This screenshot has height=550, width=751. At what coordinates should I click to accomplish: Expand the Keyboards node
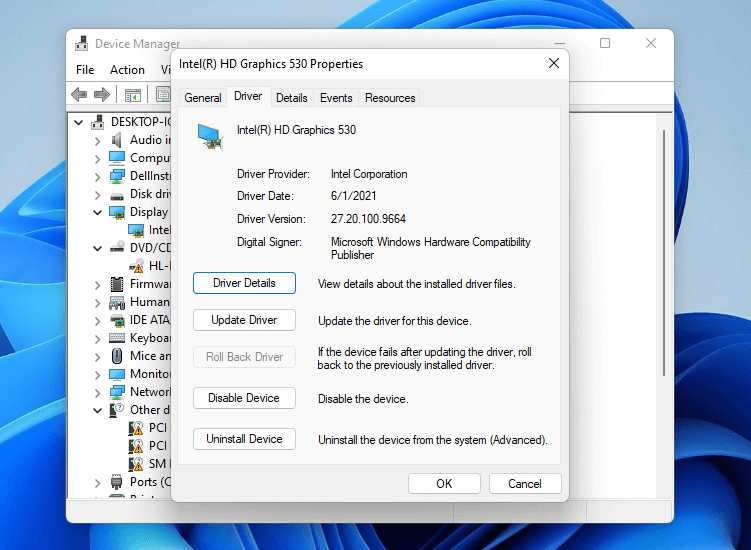click(97, 339)
